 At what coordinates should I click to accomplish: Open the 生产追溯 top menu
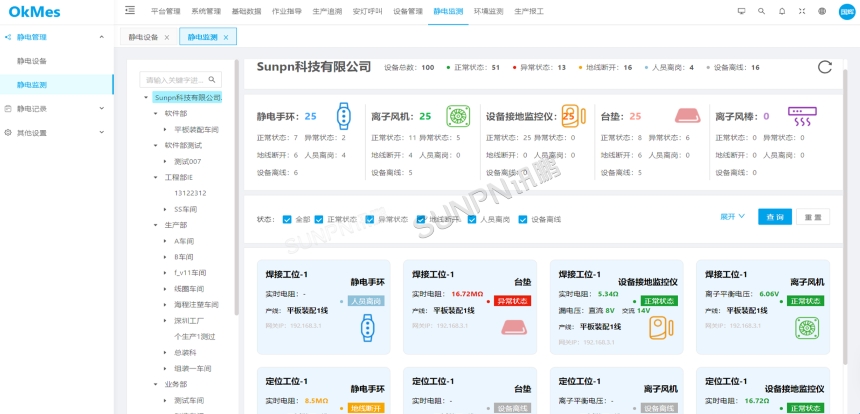tap(327, 11)
